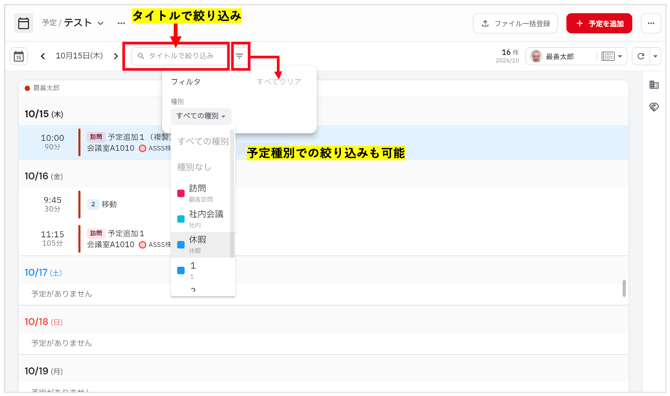Click the 10月15日(木) date label
Viewport: 670px width, 396px height.
[79, 56]
